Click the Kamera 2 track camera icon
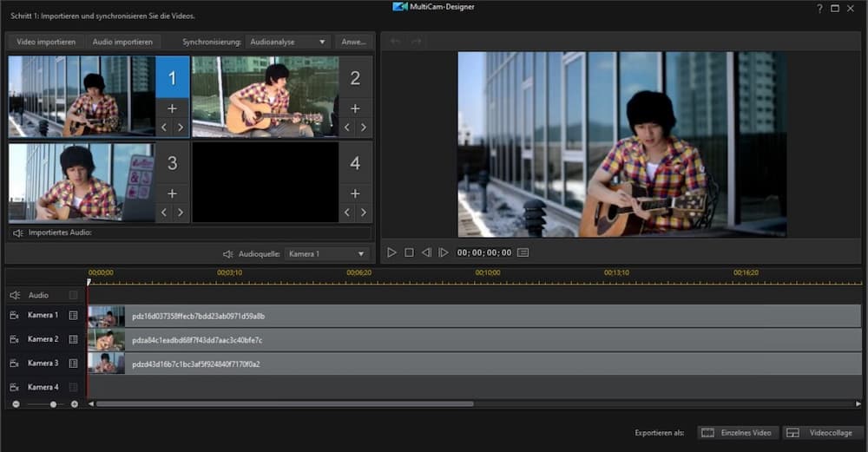Viewport: 868px width, 452px height. coord(15,339)
